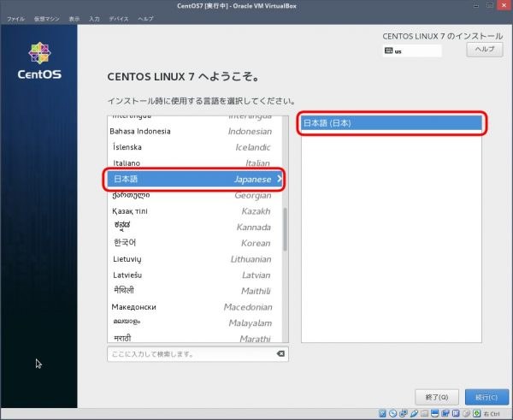Minimize the VirtualBox window

476,6
